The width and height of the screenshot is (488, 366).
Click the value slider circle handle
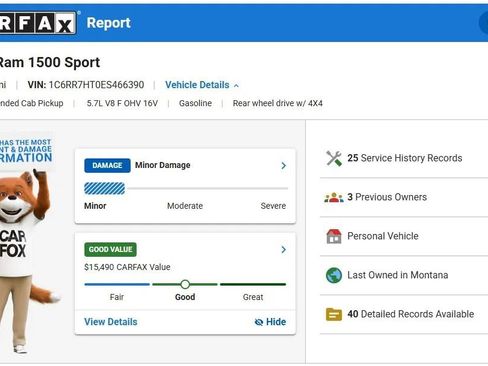click(x=185, y=284)
